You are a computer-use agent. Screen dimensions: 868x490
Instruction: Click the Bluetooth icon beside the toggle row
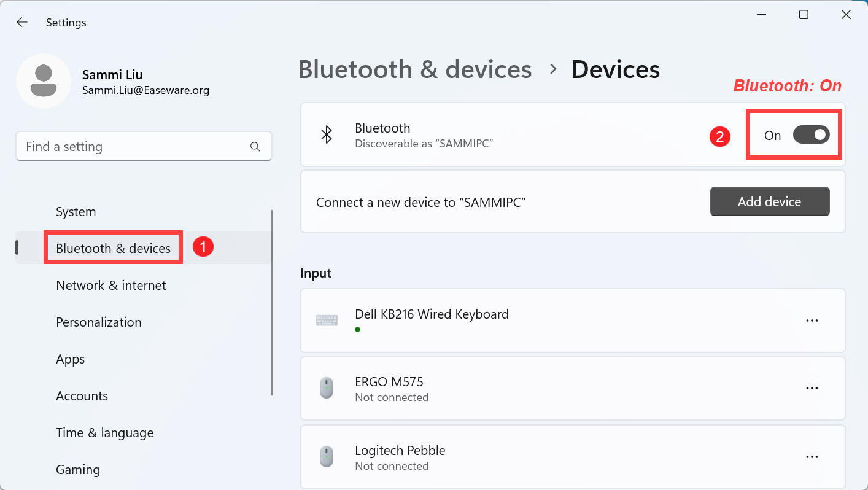coord(327,134)
